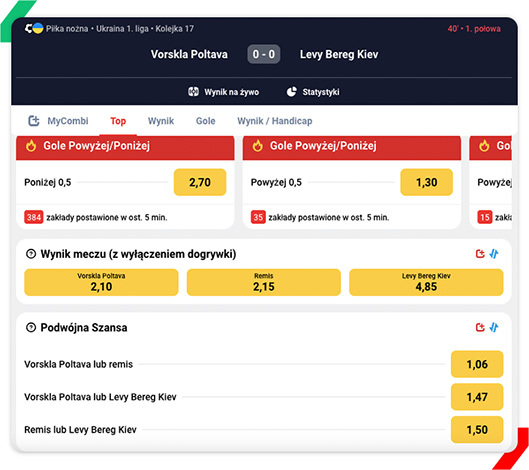This screenshot has height=470, width=529.
Task: Click the Piłka nożna breadcrumb text
Action: pyautogui.click(x=67, y=29)
